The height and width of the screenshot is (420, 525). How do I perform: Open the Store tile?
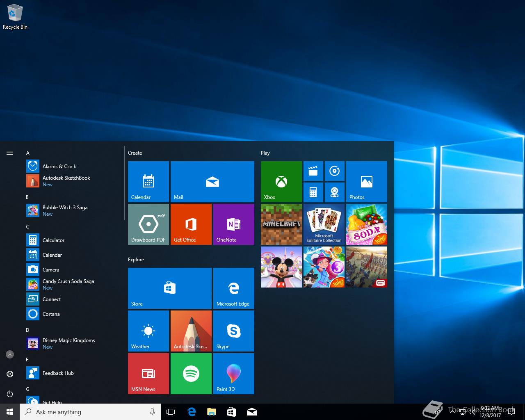170,288
